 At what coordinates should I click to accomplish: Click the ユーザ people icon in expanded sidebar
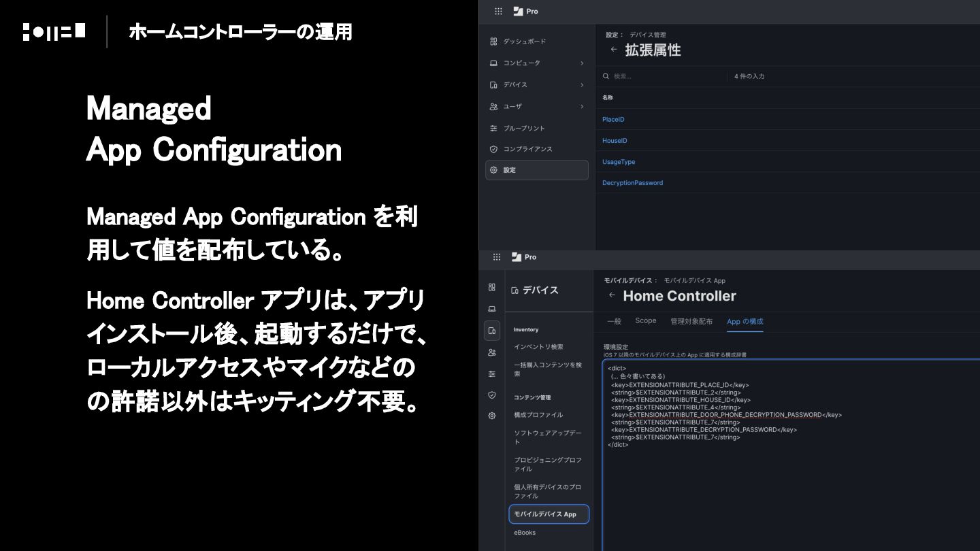point(493,107)
